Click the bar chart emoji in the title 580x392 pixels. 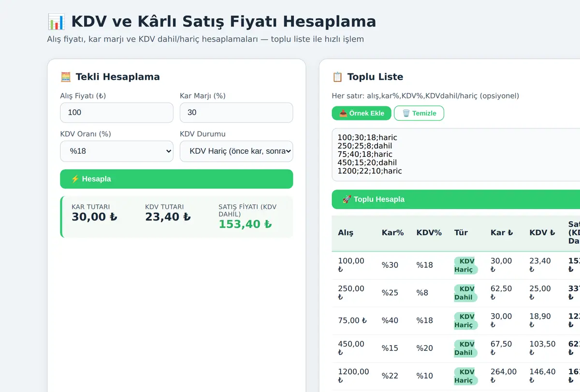click(x=56, y=22)
